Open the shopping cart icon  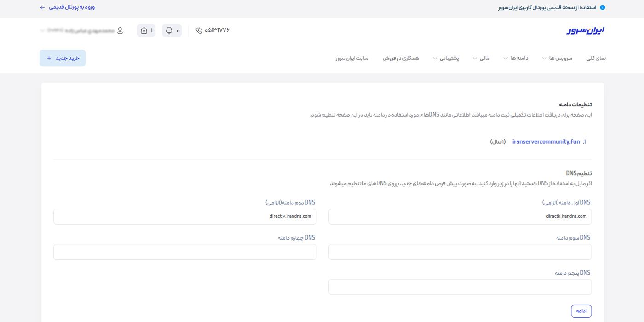pos(144,30)
